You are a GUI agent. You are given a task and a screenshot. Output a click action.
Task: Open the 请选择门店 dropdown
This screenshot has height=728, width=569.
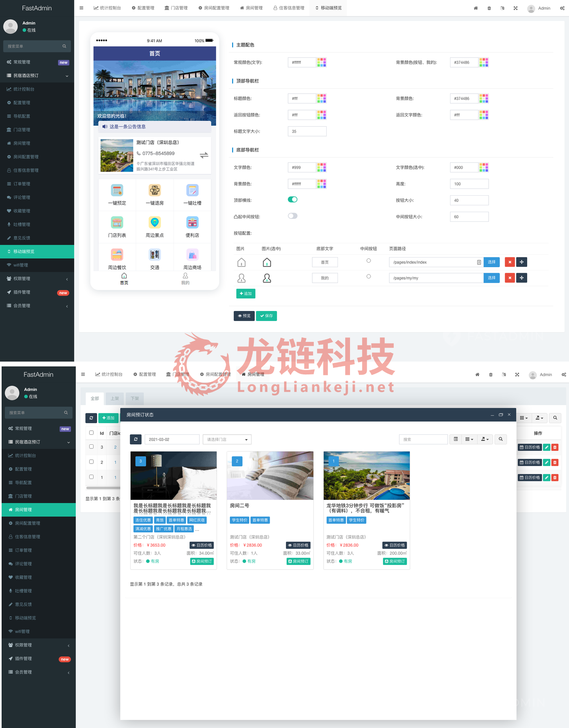coord(227,440)
